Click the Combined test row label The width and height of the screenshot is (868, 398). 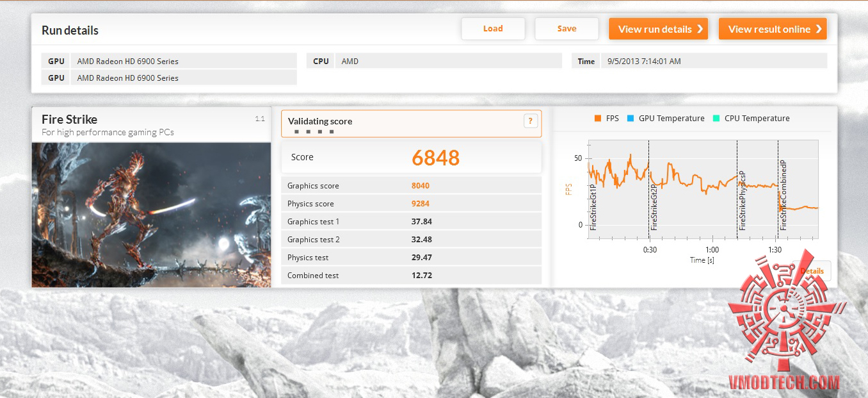click(313, 276)
